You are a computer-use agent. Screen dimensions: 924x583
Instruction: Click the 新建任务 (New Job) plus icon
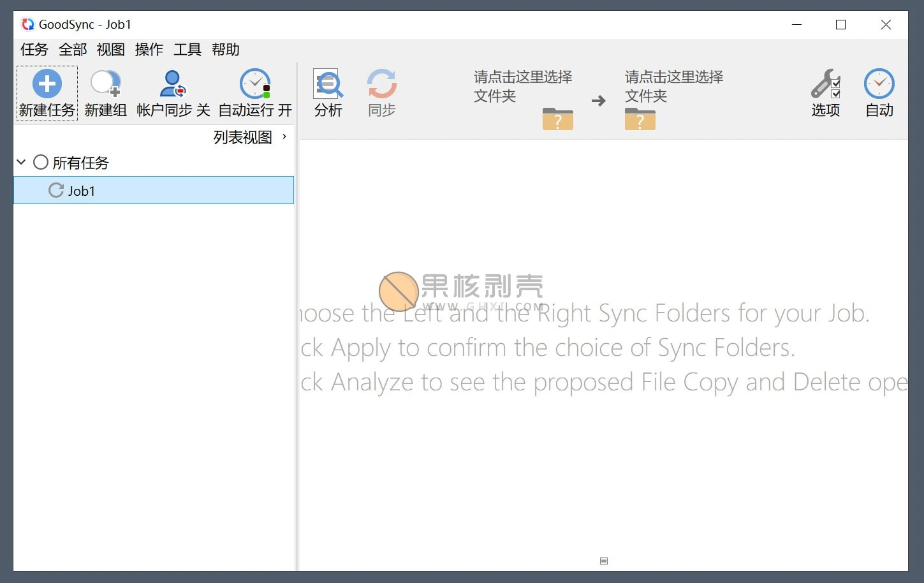coord(47,84)
